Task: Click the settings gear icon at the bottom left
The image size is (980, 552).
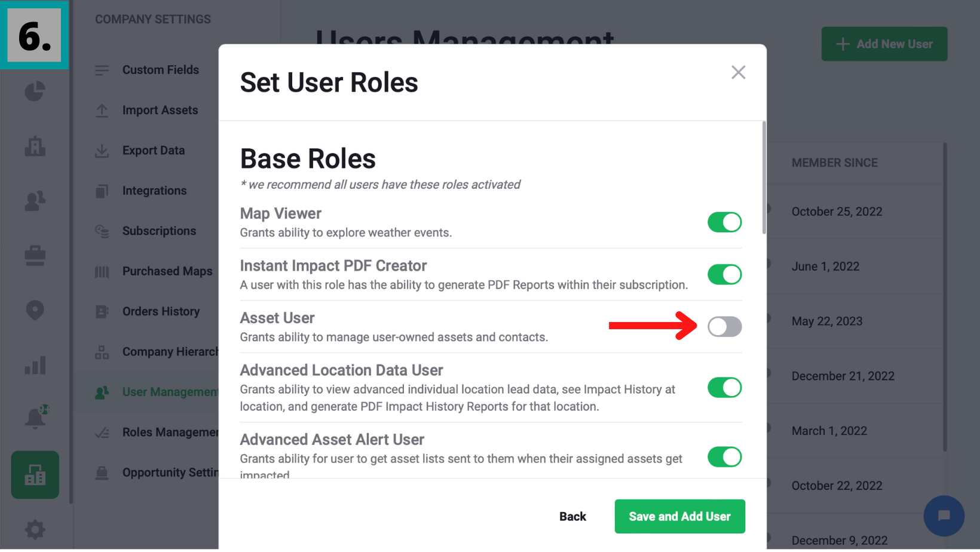Action: [35, 529]
